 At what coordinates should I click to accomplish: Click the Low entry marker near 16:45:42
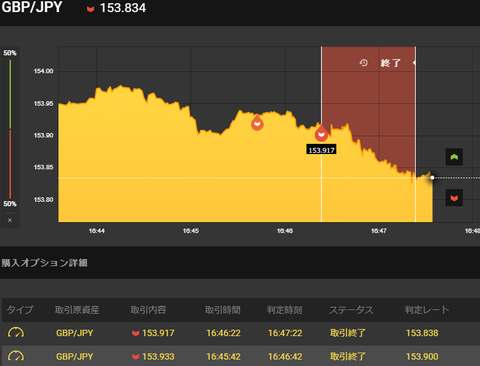pyautogui.click(x=257, y=123)
